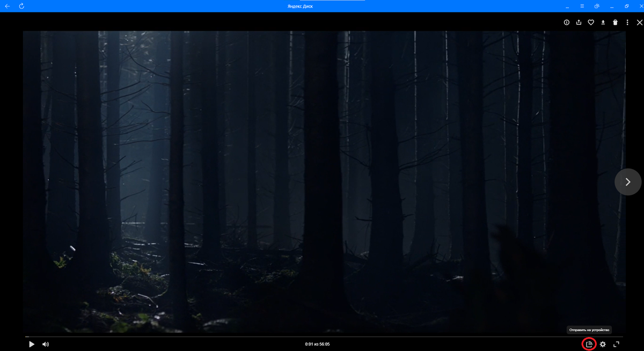
Task: Play the video
Action: [32, 344]
